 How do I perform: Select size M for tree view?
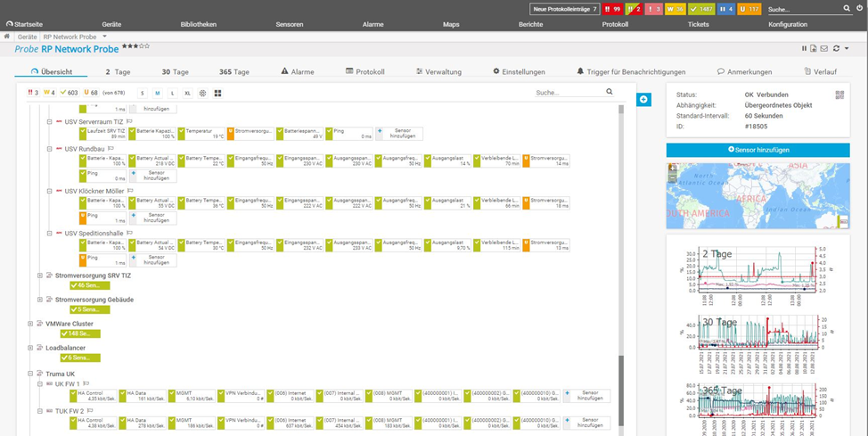click(158, 93)
